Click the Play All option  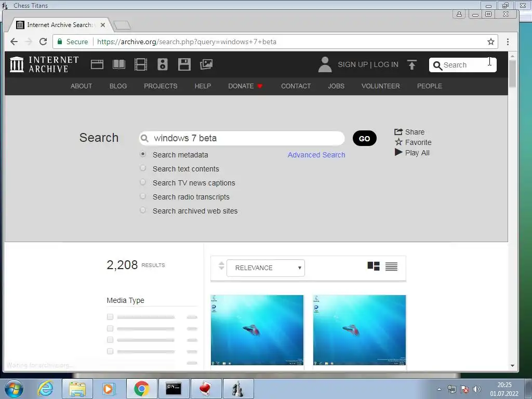point(412,153)
